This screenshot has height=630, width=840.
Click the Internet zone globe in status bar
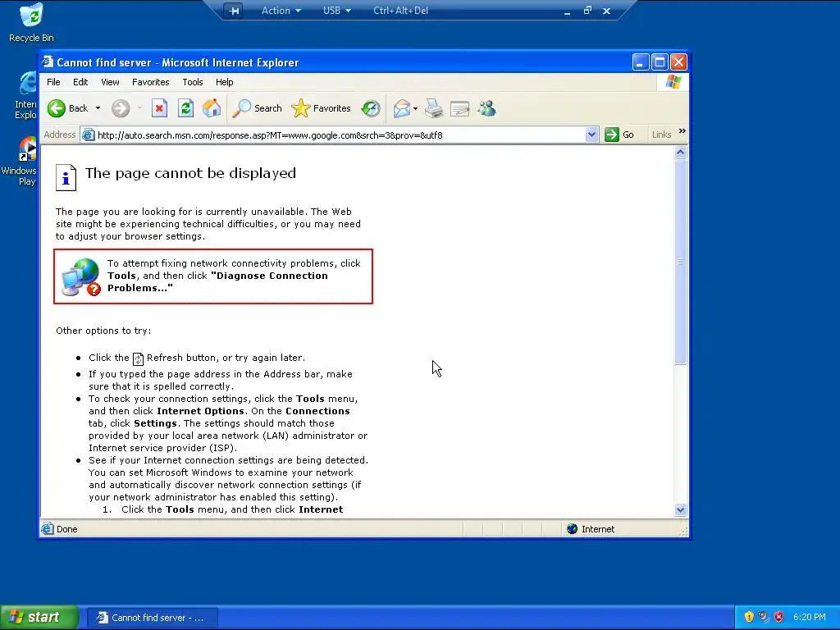(x=572, y=529)
